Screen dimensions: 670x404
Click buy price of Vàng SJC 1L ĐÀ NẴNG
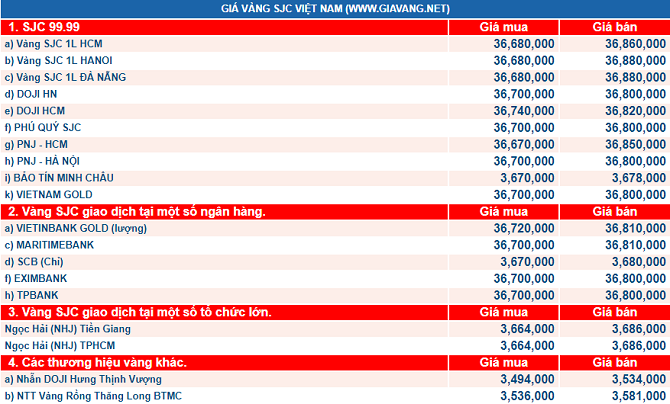pyautogui.click(x=524, y=77)
